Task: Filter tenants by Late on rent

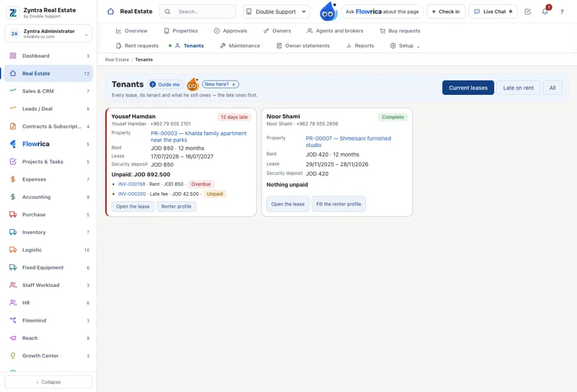Action: pos(518,88)
